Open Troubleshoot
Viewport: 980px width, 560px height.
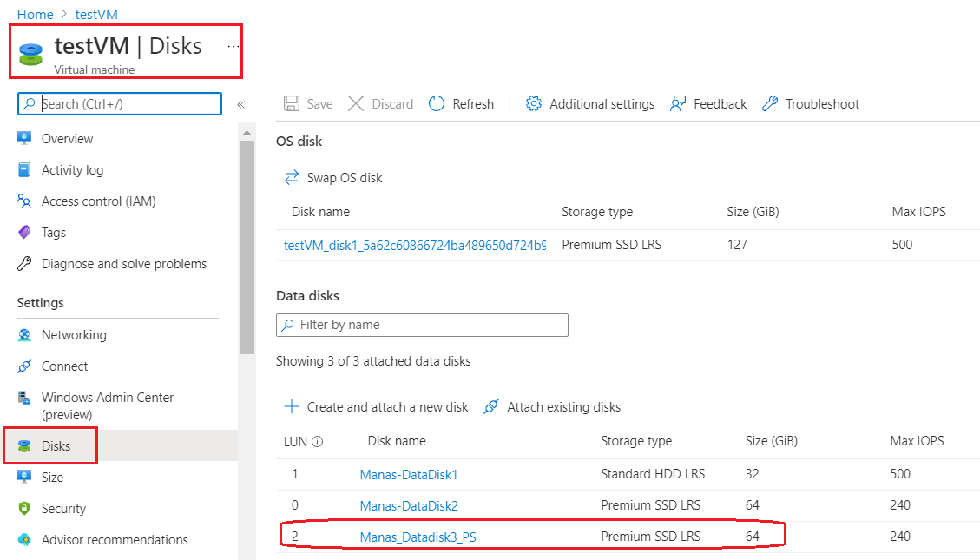click(x=822, y=103)
